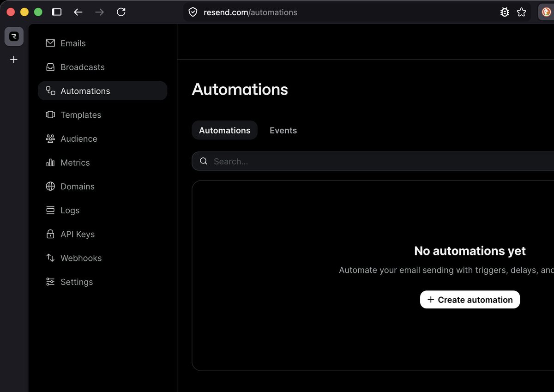
Task: Click the Templates icon in sidebar
Action: point(50,115)
